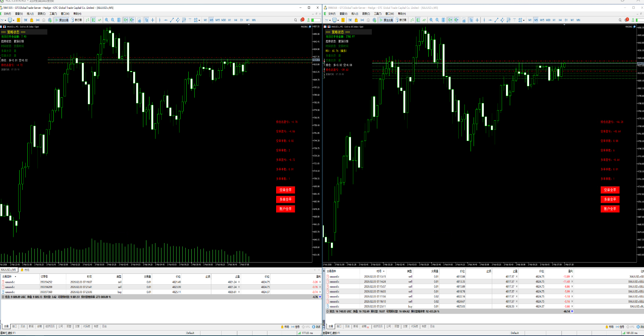Select M15 timeframe in right window
The height and width of the screenshot is (336, 644).
pos(542,20)
